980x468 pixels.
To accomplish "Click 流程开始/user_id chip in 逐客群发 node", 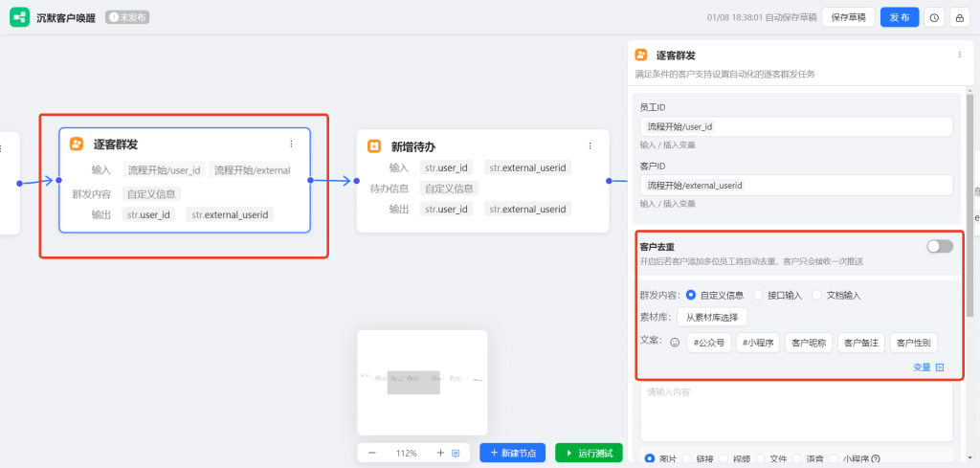I will [x=164, y=170].
